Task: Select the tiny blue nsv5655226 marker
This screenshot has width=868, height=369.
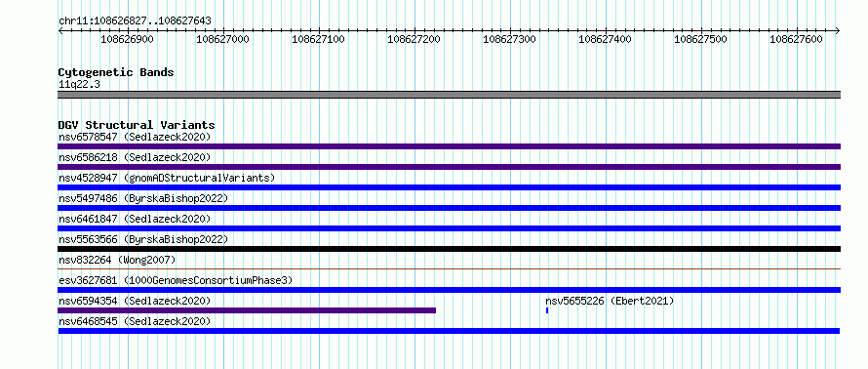Action: [x=547, y=310]
